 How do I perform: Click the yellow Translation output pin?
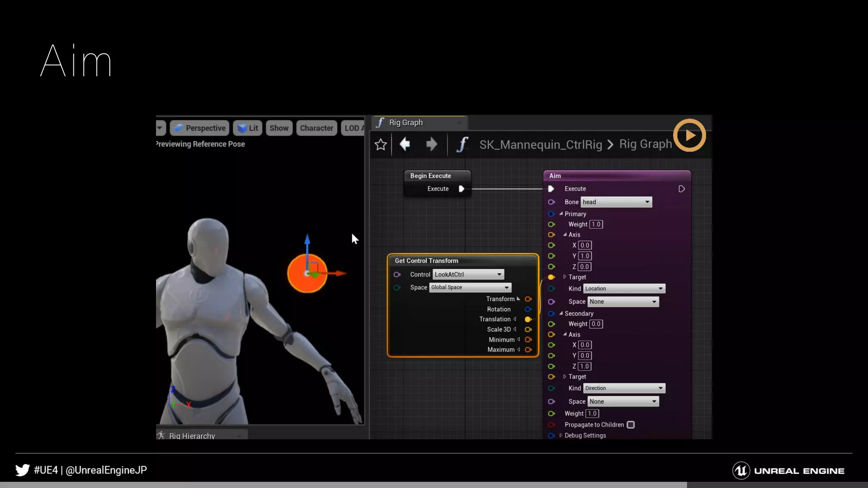pyautogui.click(x=528, y=319)
